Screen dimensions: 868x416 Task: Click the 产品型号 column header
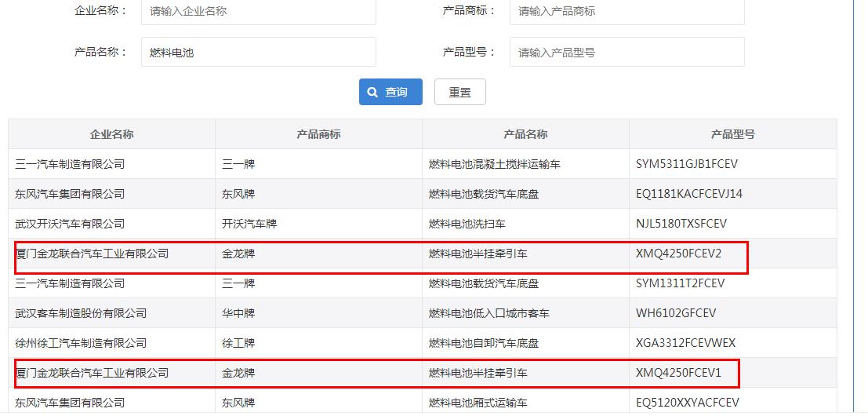(x=733, y=134)
